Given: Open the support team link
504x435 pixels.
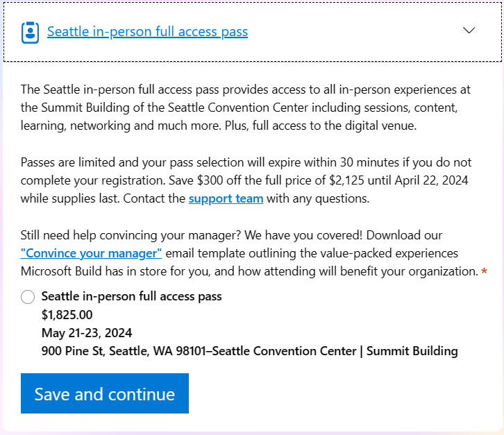Looking at the screenshot, I should pos(226,199).
